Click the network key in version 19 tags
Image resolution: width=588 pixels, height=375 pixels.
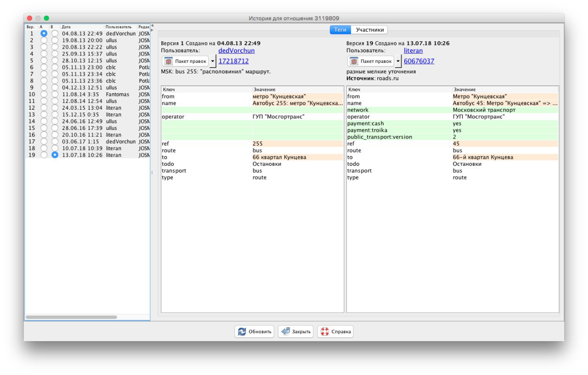399,110
